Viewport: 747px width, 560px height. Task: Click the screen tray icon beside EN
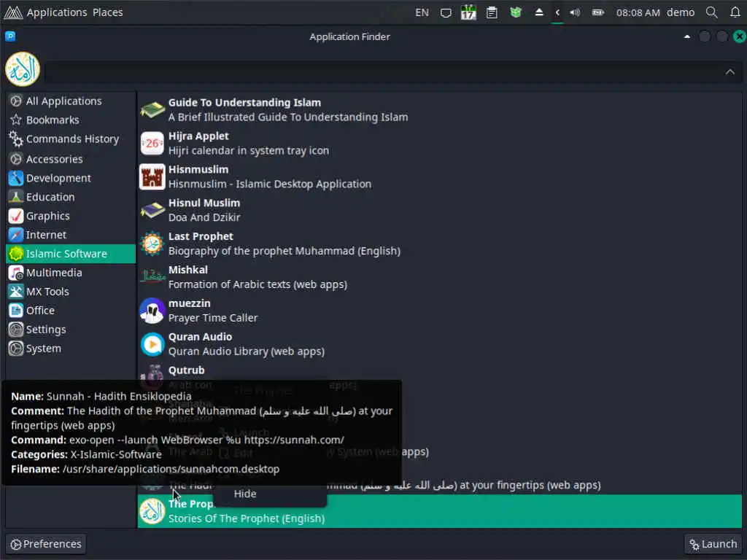coord(446,12)
